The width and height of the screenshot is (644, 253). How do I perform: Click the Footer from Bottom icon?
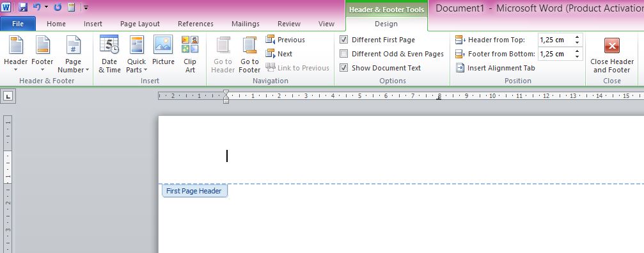(460, 54)
